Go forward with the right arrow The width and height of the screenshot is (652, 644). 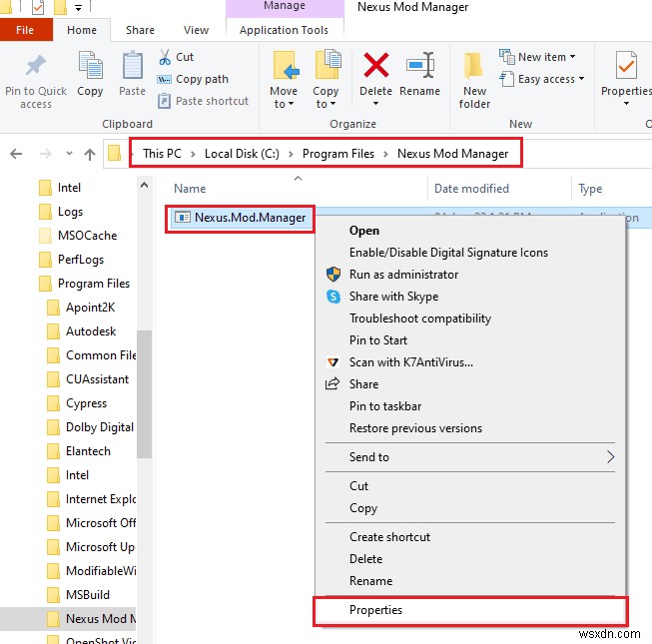(x=45, y=154)
